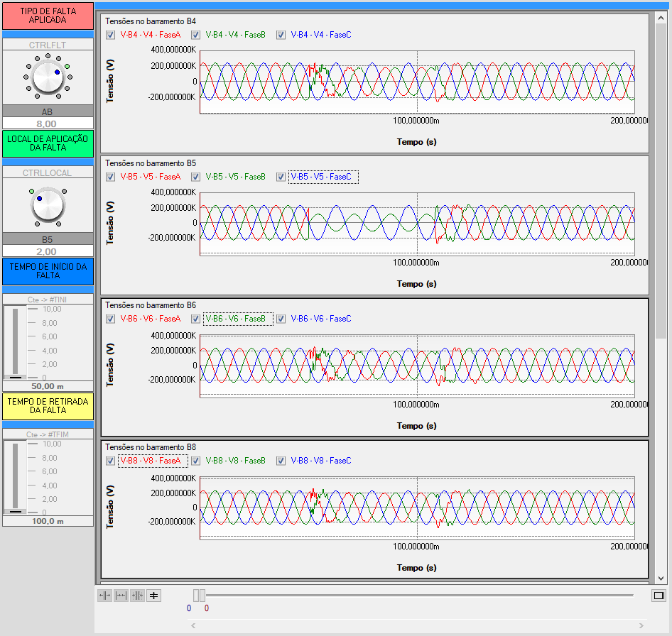Click the scroll down arrow of plots panel
Screen dimensions: 672x636
pyautogui.click(x=661, y=579)
